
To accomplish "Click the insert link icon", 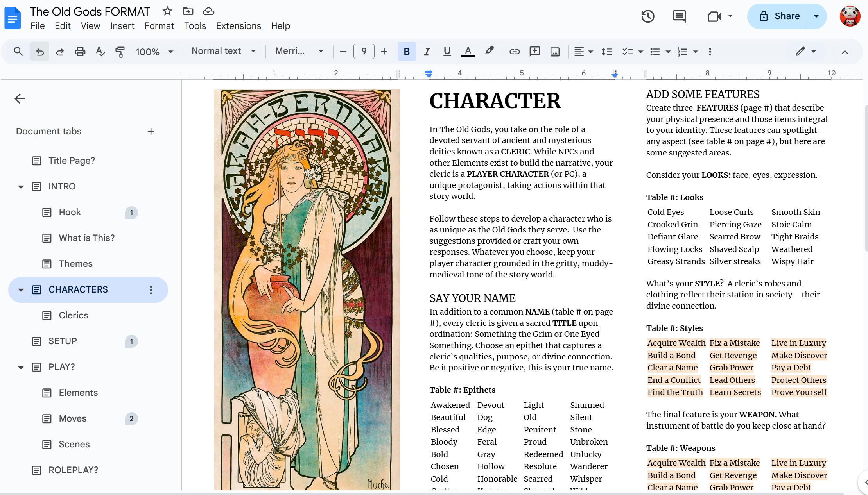I will coord(514,52).
